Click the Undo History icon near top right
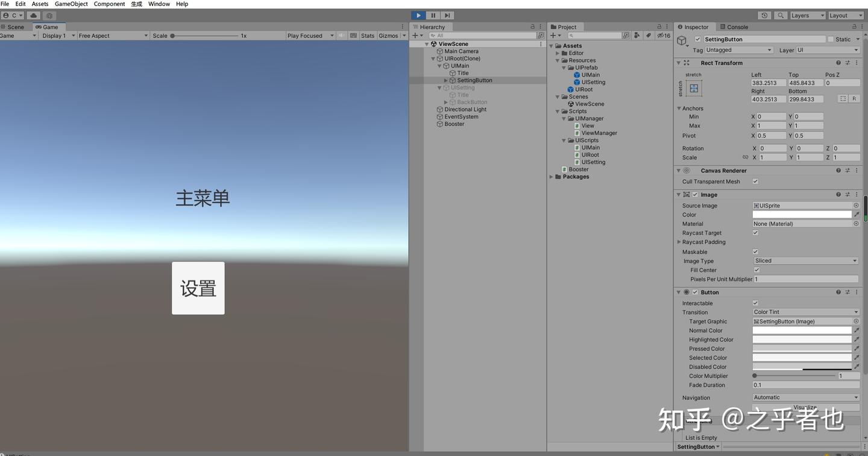This screenshot has height=456, width=868. (x=764, y=15)
